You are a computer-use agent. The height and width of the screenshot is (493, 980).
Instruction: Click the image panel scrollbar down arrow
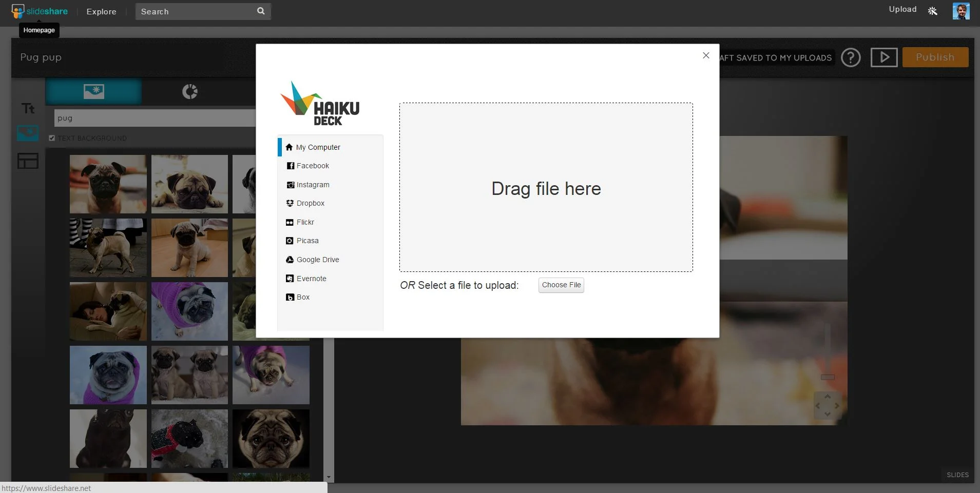[x=329, y=477]
